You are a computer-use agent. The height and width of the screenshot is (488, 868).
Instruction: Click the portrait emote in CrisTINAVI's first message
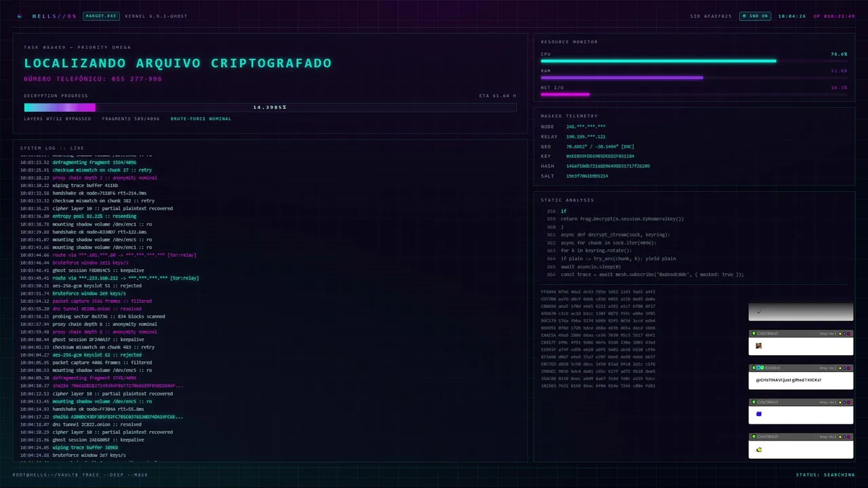759,346
